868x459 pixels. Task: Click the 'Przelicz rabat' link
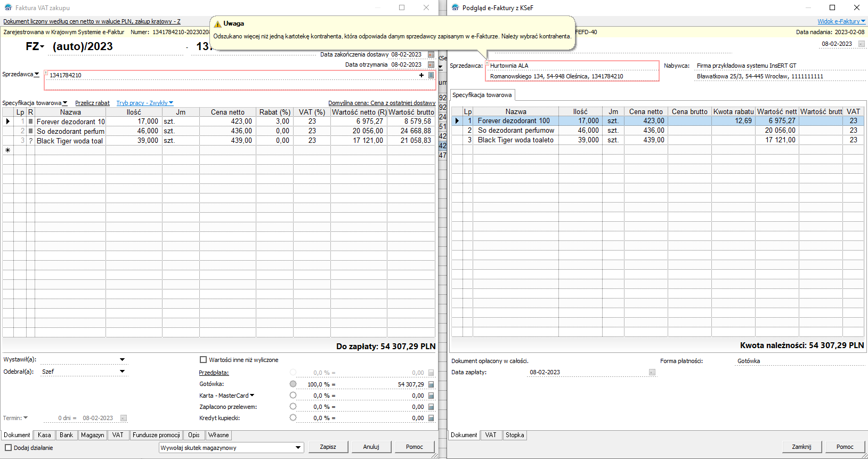(92, 103)
